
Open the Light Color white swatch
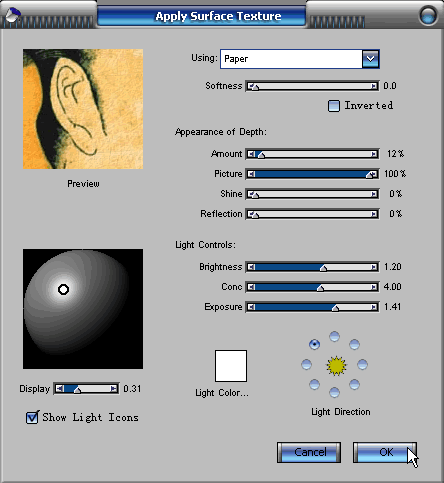(231, 366)
